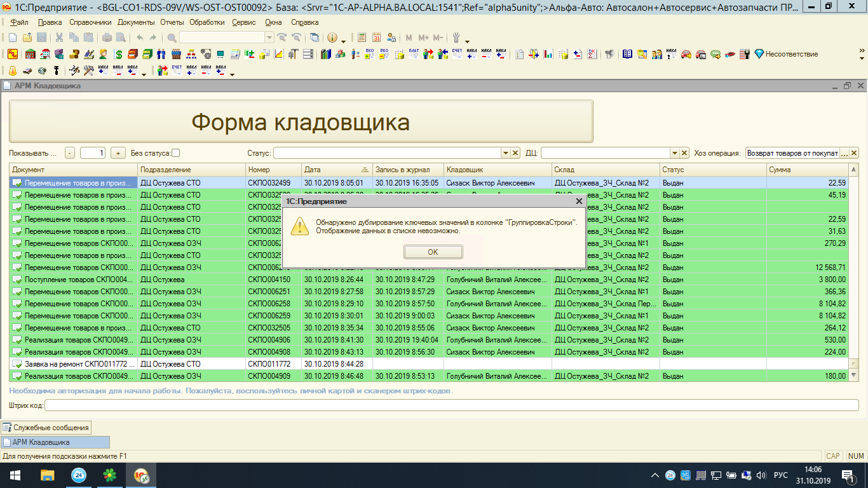This screenshot has height=488, width=868.
Task: Open the Справочники menu
Action: pos(90,22)
